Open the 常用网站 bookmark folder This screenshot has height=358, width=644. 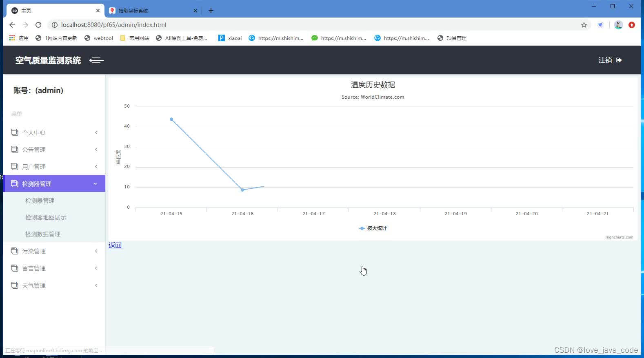click(x=135, y=38)
